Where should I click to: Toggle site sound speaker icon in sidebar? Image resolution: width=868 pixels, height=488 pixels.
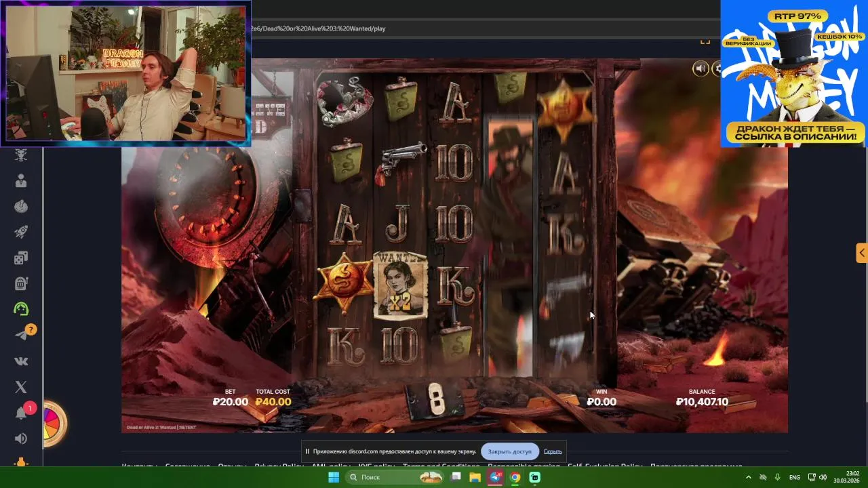point(21,439)
